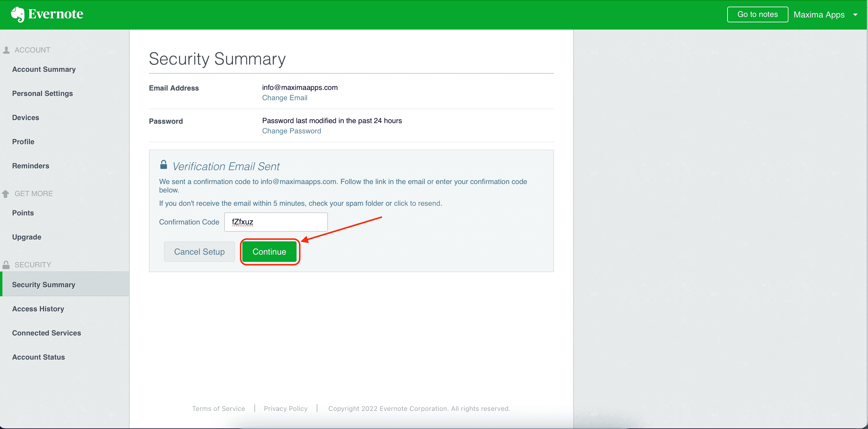Open the Upgrade page
The width and height of the screenshot is (868, 429).
(27, 237)
